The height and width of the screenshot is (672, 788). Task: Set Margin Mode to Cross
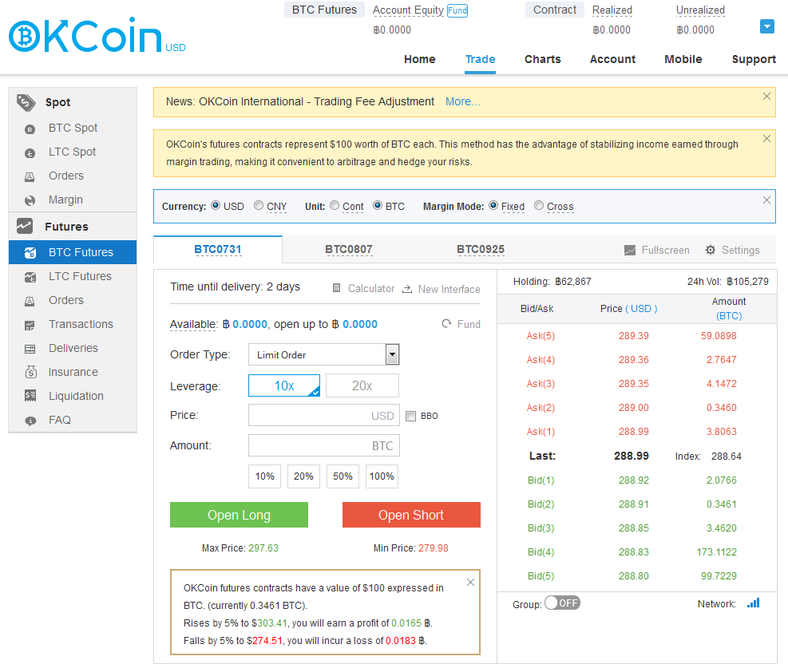[539, 205]
